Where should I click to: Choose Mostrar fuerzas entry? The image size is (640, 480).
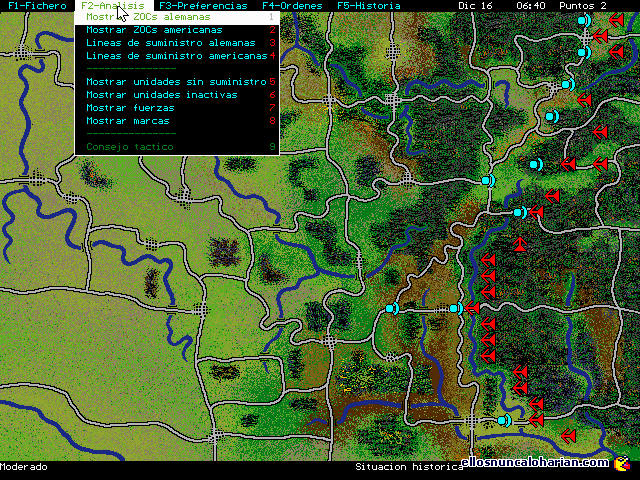click(177, 108)
